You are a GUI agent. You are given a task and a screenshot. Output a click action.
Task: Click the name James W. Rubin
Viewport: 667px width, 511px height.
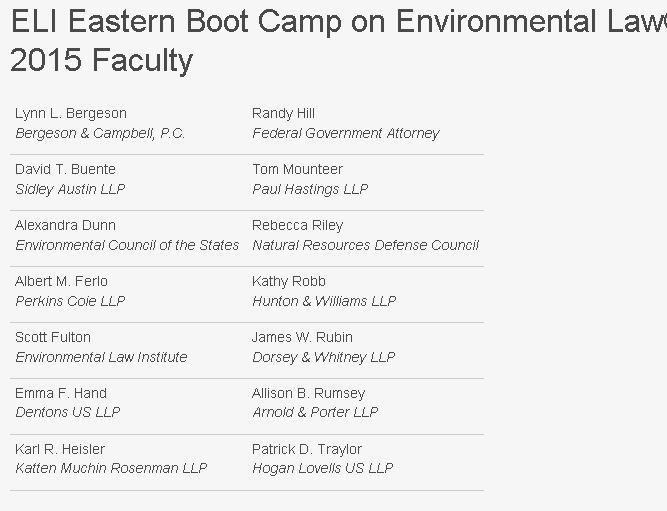tap(302, 337)
